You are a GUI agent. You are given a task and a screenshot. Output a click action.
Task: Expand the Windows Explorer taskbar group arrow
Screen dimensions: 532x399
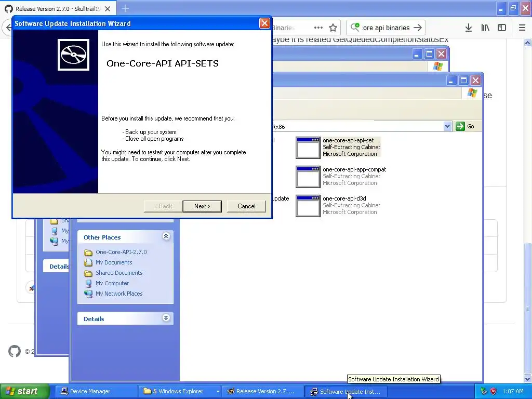click(218, 392)
